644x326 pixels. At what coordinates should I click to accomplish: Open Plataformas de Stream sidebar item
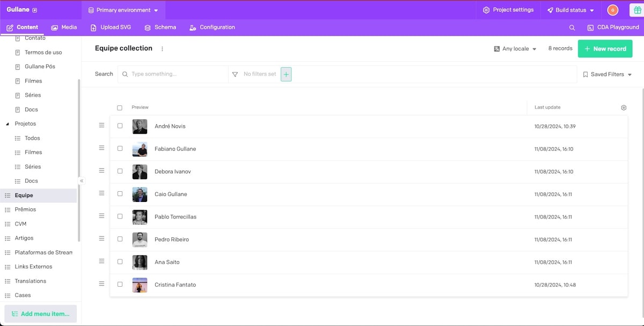(x=43, y=252)
